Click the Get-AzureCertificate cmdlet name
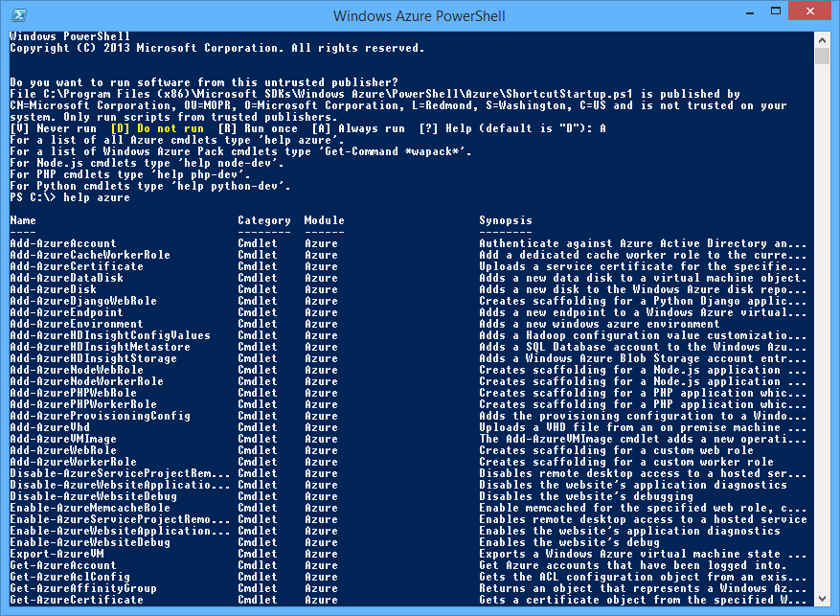This screenshot has width=840, height=616. click(x=76, y=600)
